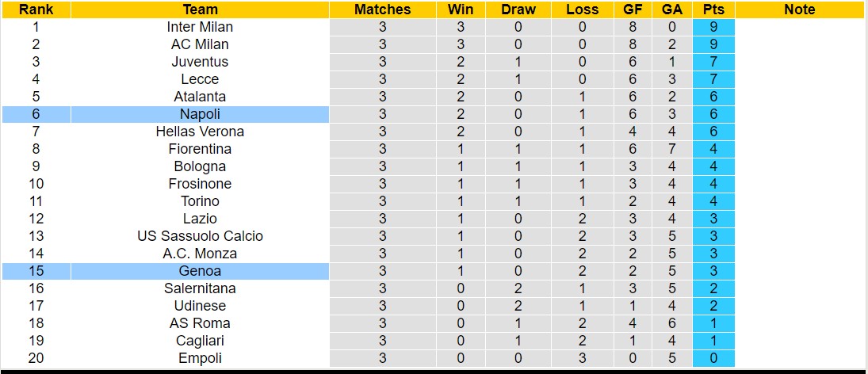Open the AS Roma team link

tap(200, 323)
